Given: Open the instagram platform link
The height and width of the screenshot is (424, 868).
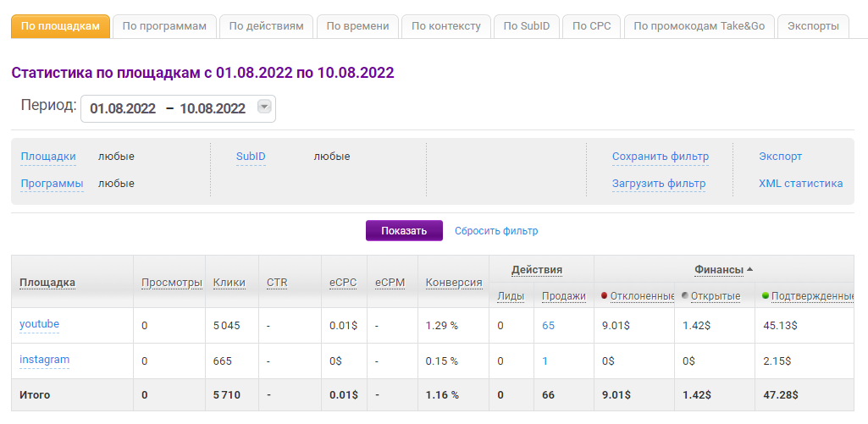Looking at the screenshot, I should (44, 360).
